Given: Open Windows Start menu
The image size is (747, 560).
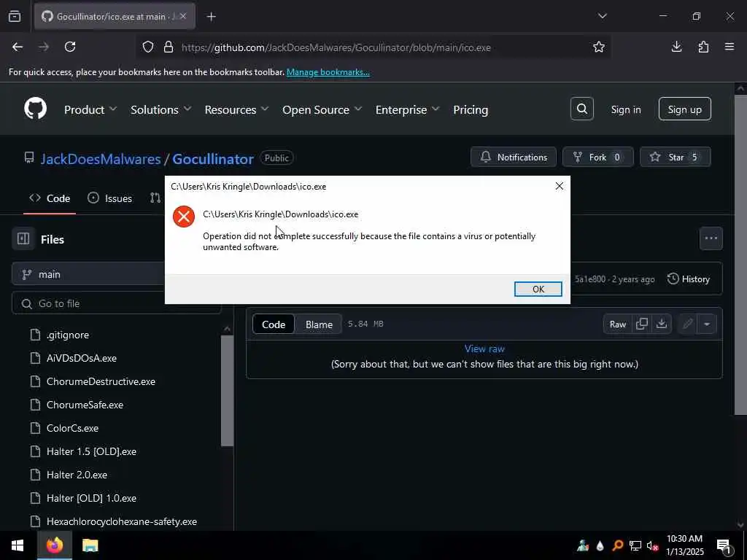Looking at the screenshot, I should 18,545.
